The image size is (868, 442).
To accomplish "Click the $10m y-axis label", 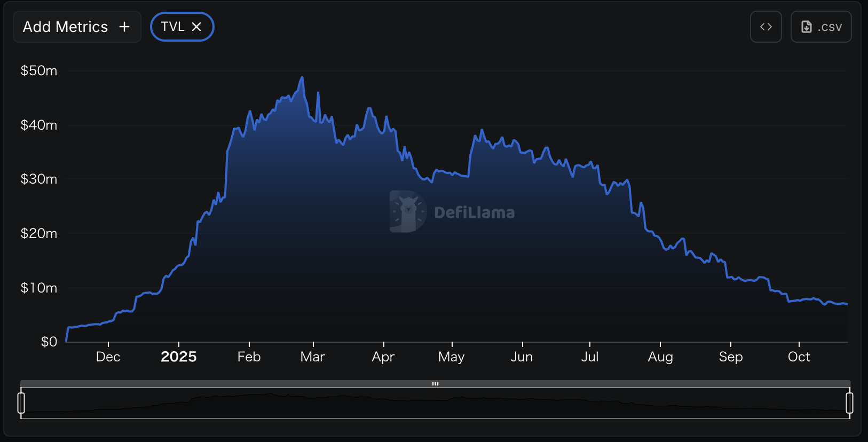I will point(39,288).
